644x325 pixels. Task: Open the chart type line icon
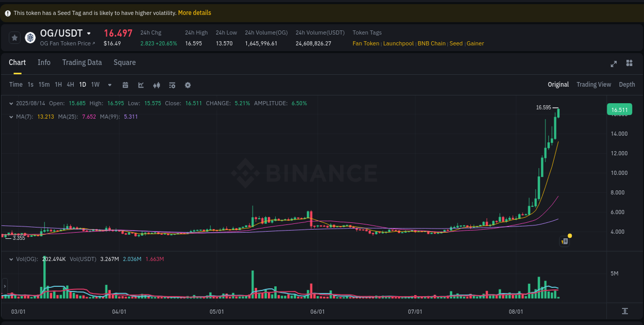tap(141, 85)
